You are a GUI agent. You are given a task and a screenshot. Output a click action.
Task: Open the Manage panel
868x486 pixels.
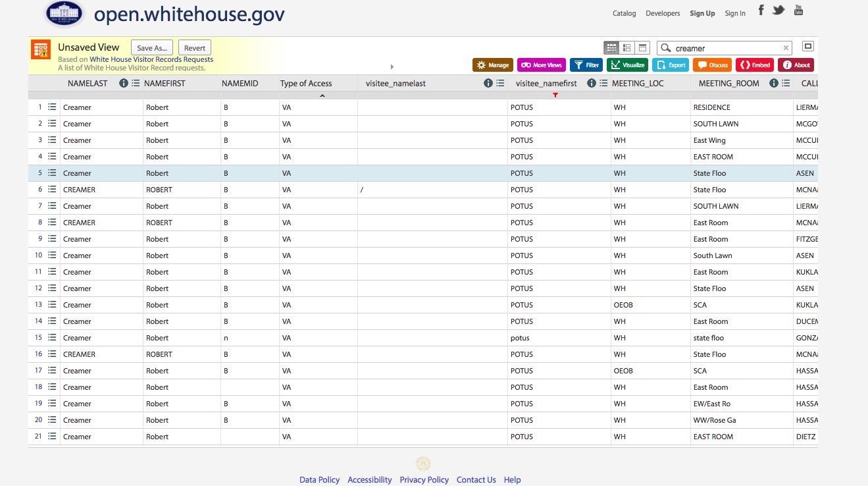493,65
